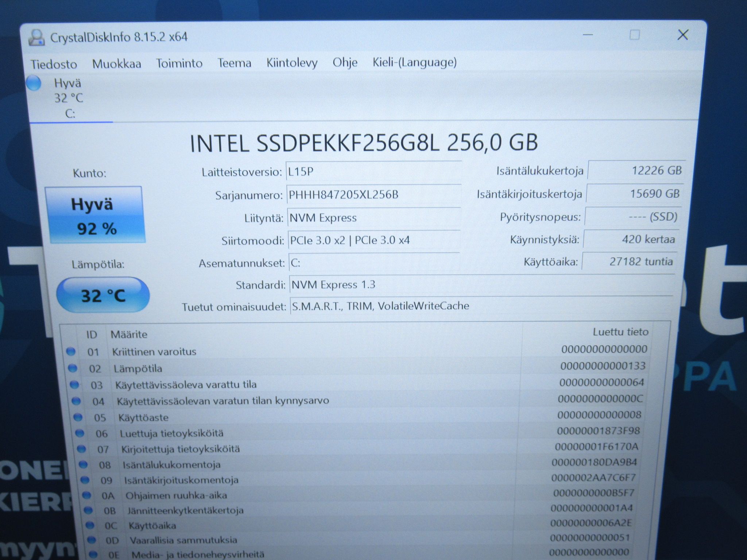Open the Kiintolevy menu
Image resolution: width=747 pixels, height=560 pixels.
pyautogui.click(x=292, y=63)
